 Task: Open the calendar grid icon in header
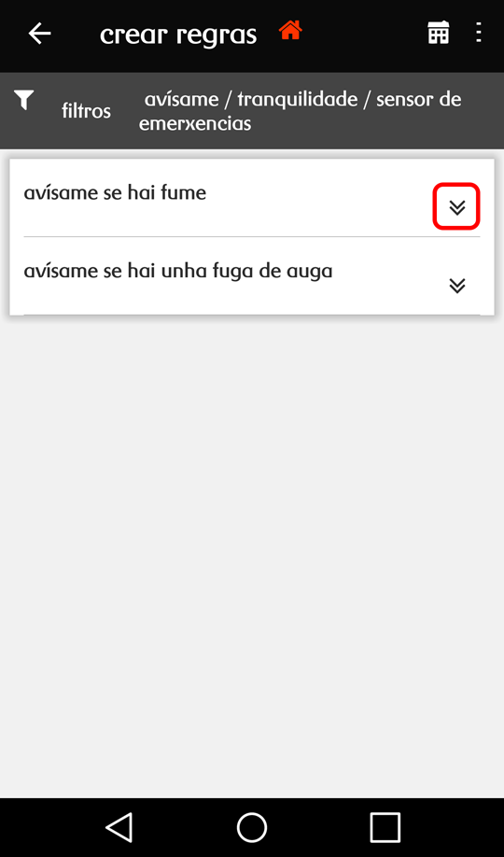pos(439,33)
